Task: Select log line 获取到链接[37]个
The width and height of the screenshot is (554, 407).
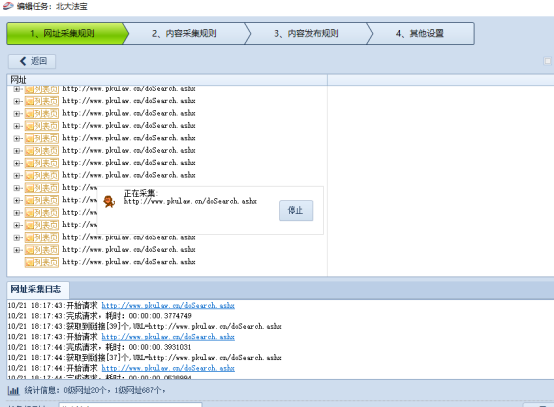Action: point(145,358)
